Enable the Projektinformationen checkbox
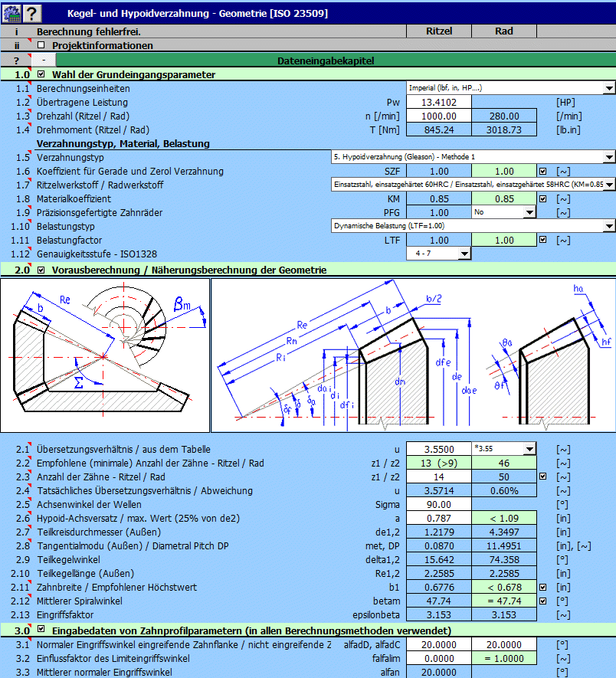 click(x=41, y=45)
